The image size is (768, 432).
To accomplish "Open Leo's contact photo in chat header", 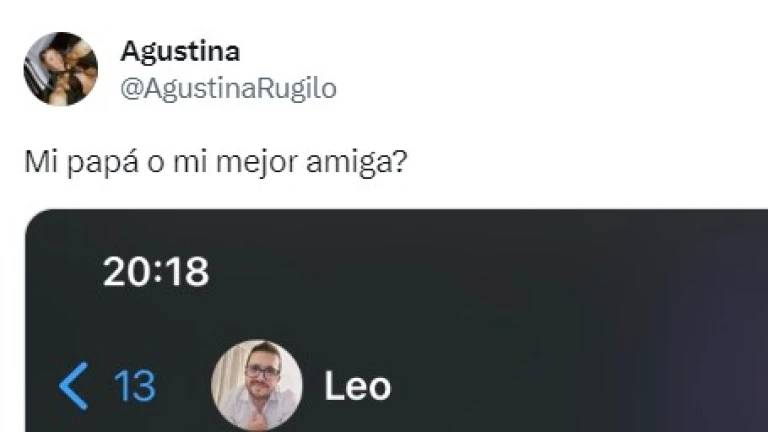I will point(257,385).
